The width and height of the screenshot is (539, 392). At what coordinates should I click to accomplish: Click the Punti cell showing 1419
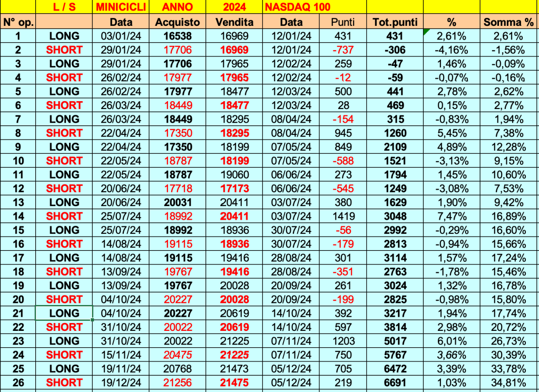(343, 216)
